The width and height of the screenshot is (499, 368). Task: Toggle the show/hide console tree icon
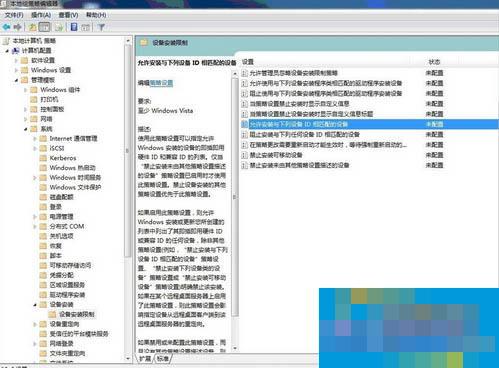pos(44,27)
